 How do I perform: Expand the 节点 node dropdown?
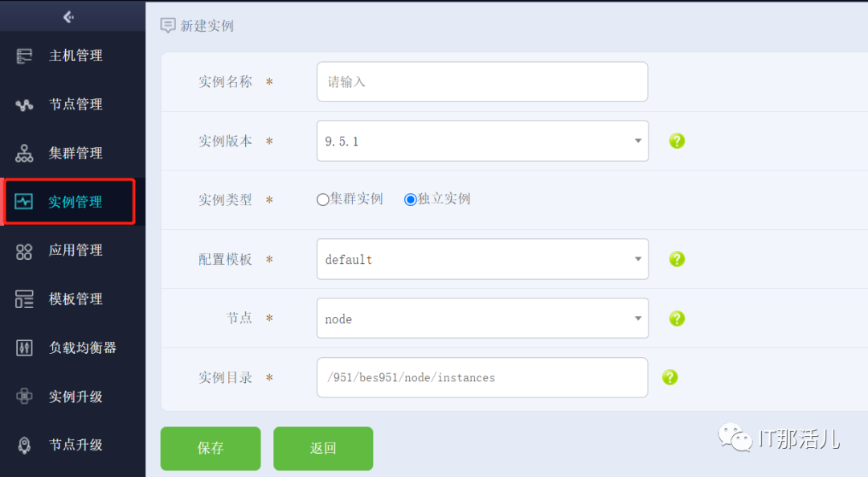482,319
